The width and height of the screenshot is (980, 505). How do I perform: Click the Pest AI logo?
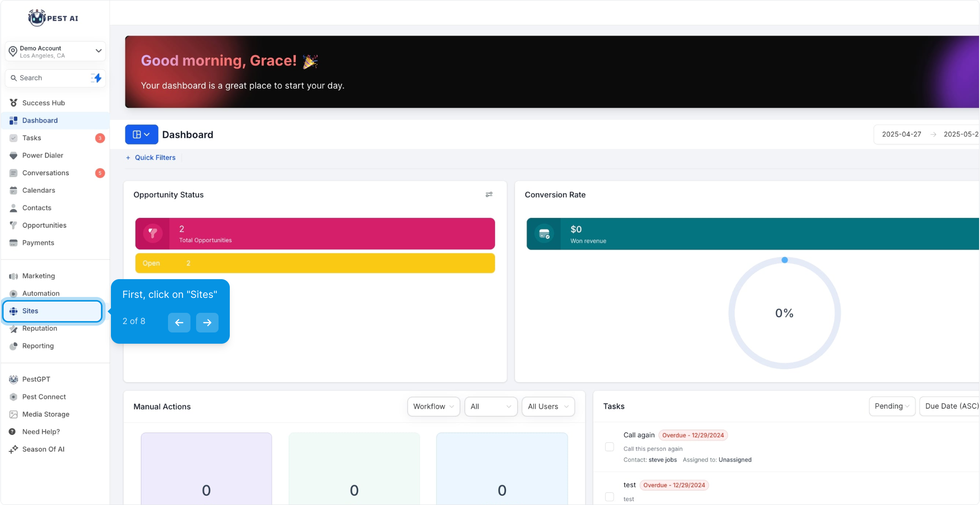tap(53, 18)
